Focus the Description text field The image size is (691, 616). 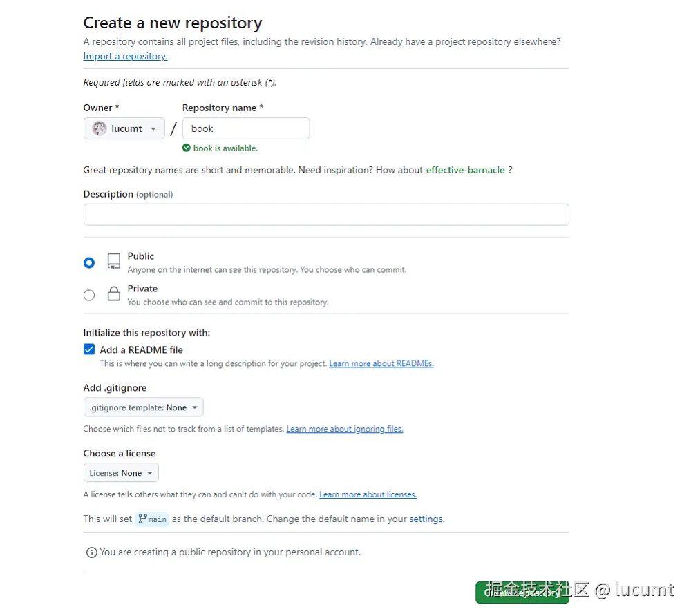[x=326, y=215]
